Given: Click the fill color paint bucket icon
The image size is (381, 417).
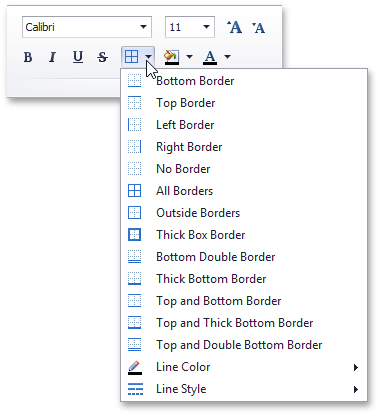Looking at the screenshot, I should coord(172,57).
